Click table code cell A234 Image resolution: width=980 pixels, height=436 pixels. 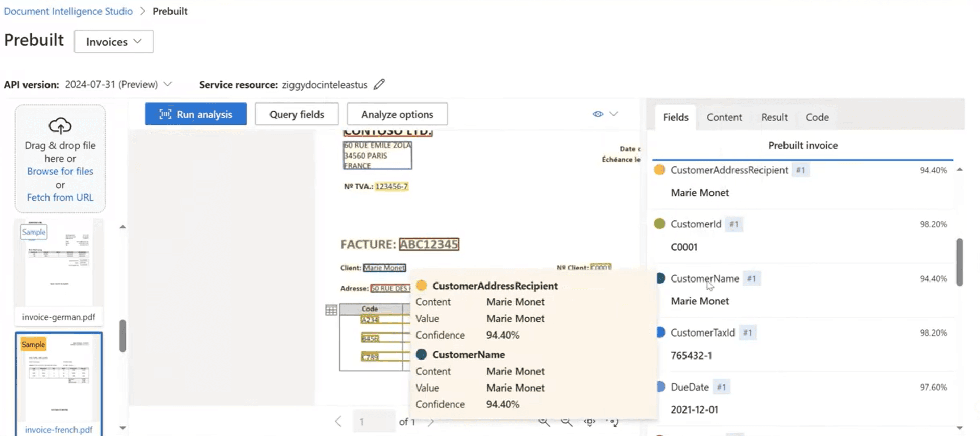click(370, 320)
